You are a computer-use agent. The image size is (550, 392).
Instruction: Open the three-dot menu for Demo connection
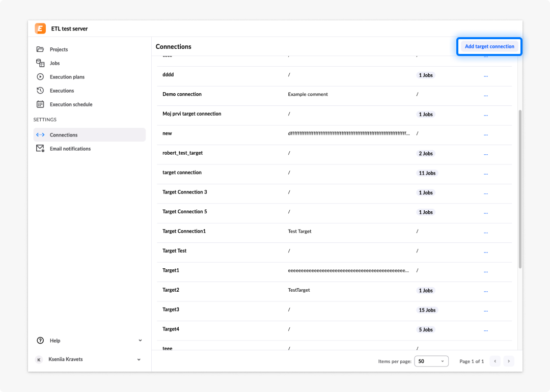coord(485,95)
